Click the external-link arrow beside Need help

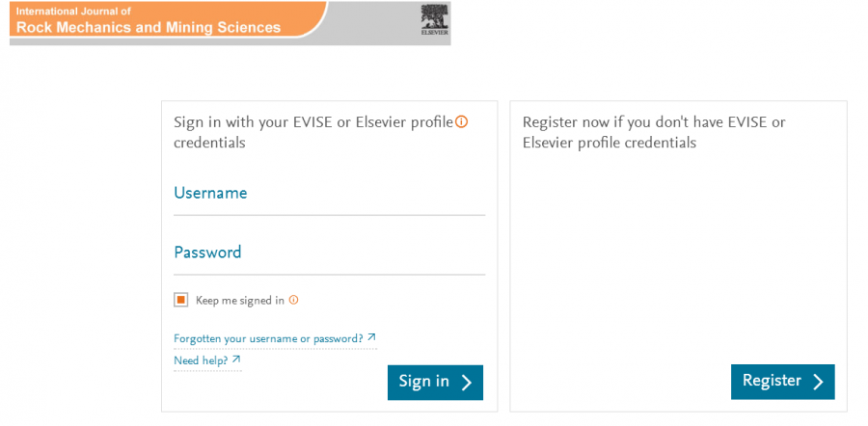236,359
